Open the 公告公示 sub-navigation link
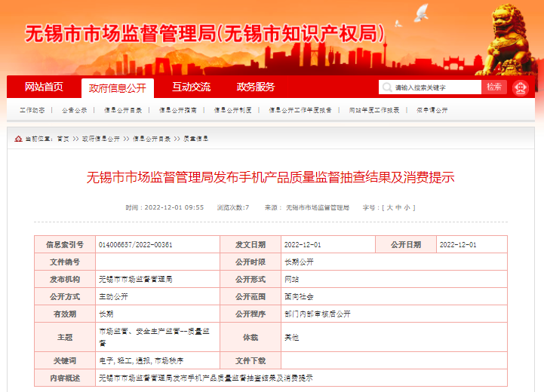Image resolution: width=544 pixels, height=392 pixels. tap(75, 110)
